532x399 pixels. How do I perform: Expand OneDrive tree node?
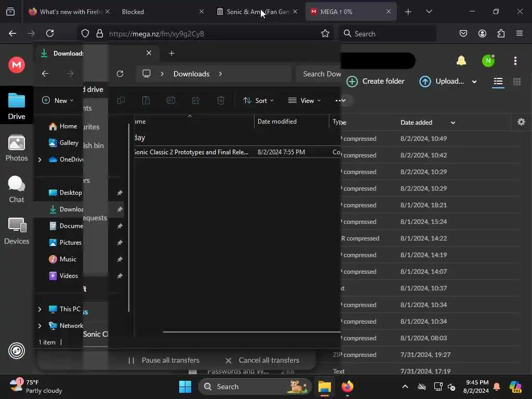click(39, 159)
